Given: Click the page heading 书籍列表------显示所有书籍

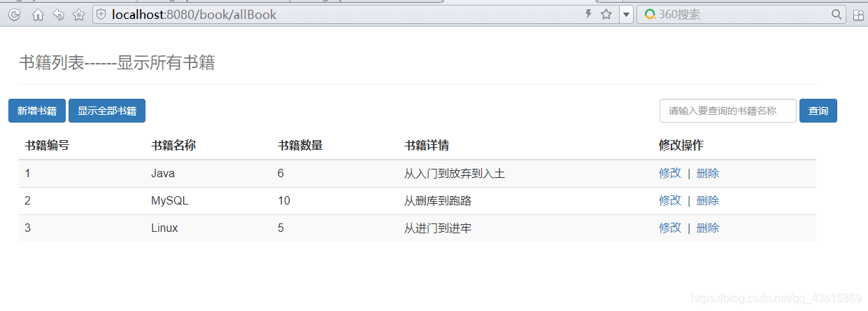Looking at the screenshot, I should pos(117,63).
